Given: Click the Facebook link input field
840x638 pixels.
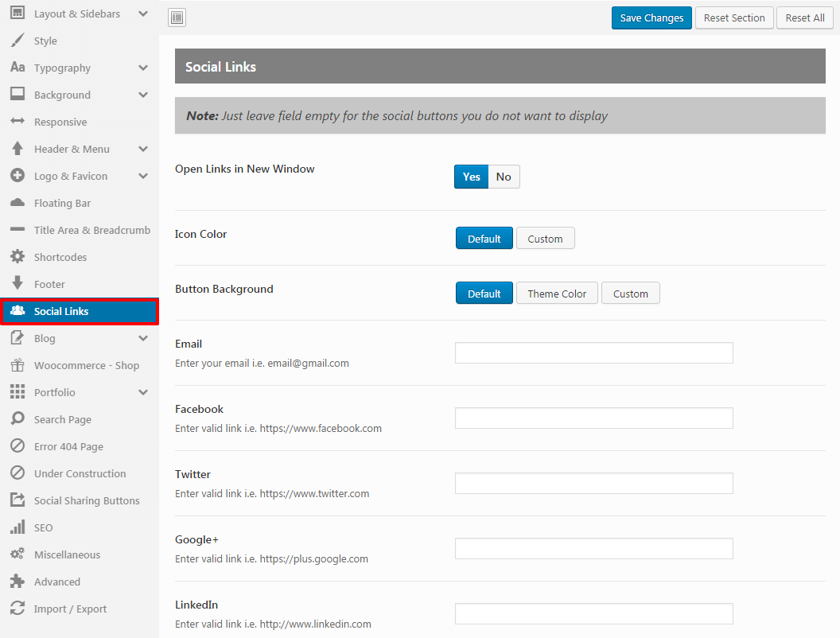Looking at the screenshot, I should pos(593,418).
